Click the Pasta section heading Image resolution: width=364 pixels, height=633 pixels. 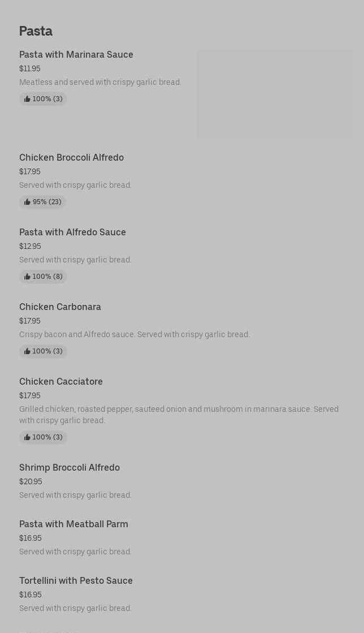[x=36, y=31]
